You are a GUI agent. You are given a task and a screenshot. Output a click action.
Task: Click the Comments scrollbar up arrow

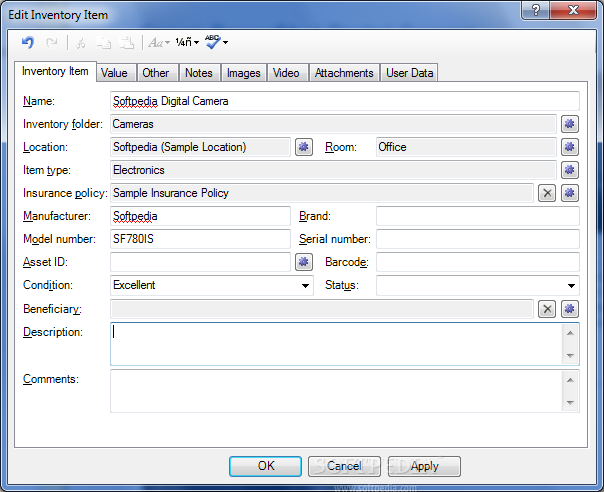click(570, 380)
